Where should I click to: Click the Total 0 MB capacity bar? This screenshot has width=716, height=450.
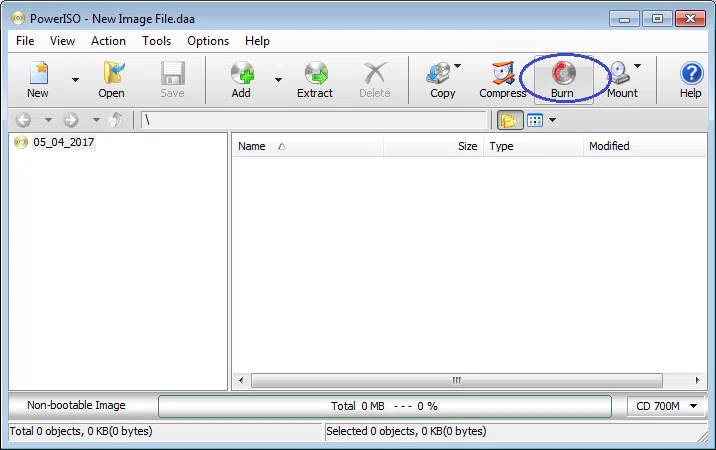(385, 406)
